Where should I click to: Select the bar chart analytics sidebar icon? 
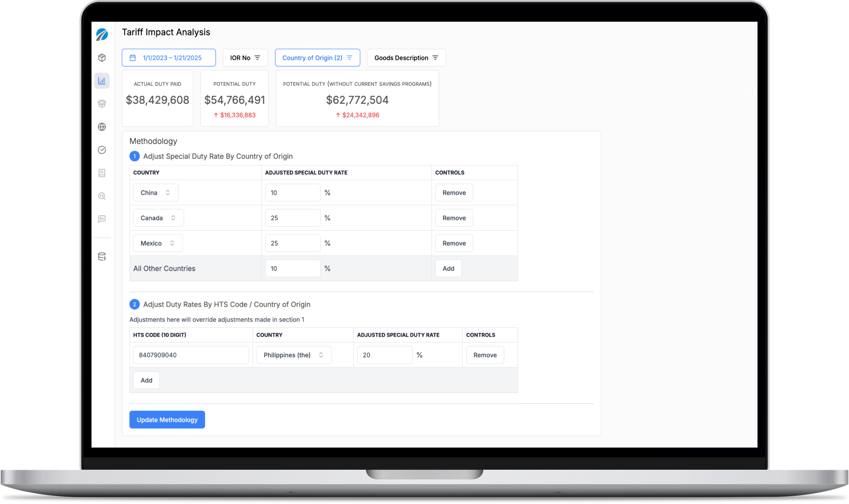click(x=102, y=81)
